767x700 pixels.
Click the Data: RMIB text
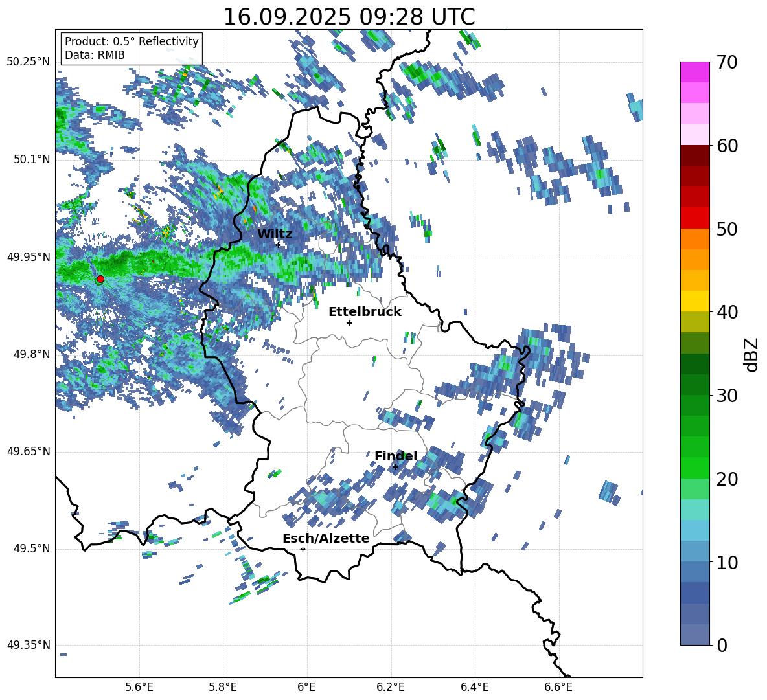tap(95, 55)
